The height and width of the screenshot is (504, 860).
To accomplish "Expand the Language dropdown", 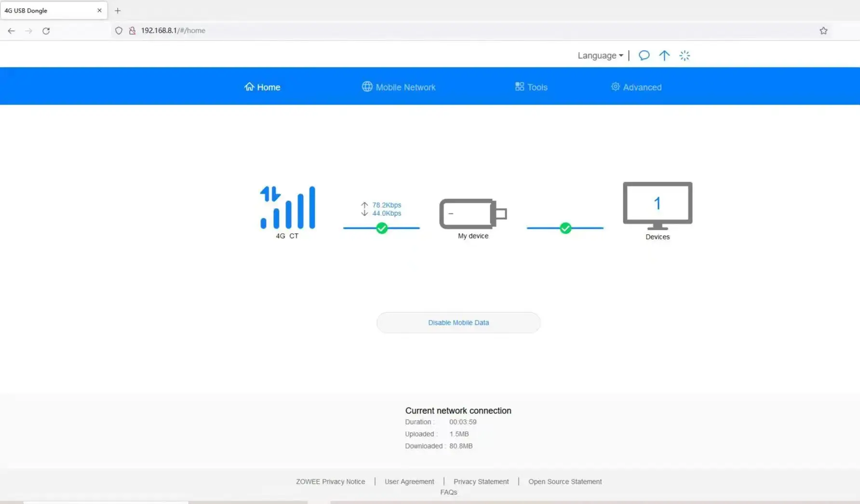I will coord(600,55).
